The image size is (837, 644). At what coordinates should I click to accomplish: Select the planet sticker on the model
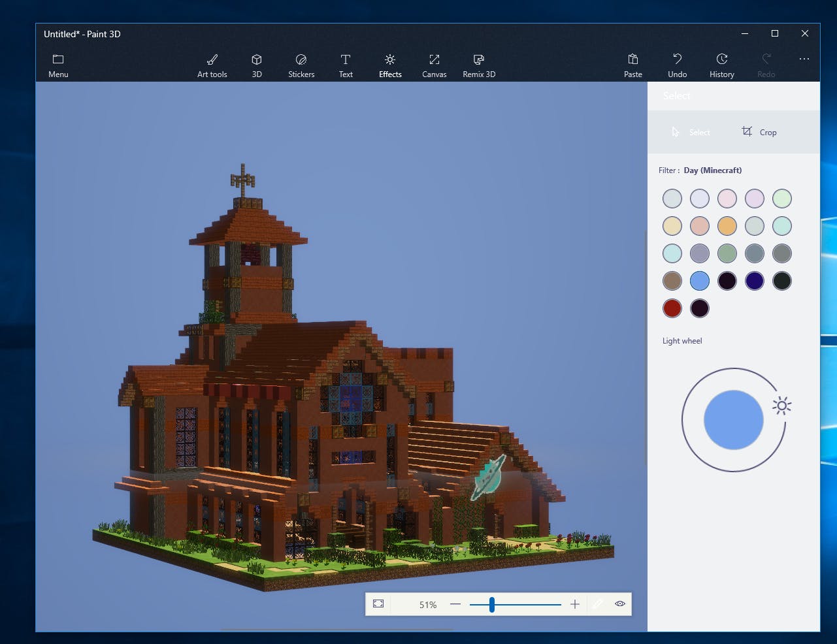tap(489, 478)
